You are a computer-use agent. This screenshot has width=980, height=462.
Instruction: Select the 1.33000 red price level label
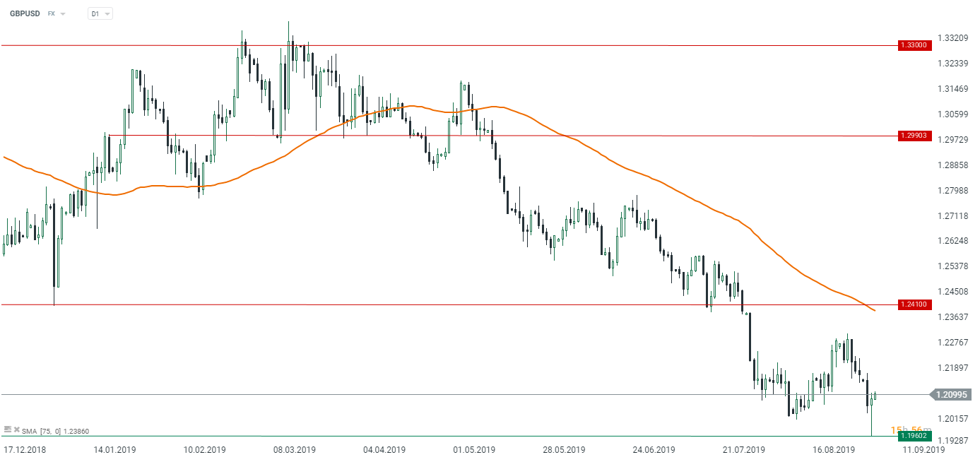coord(914,45)
